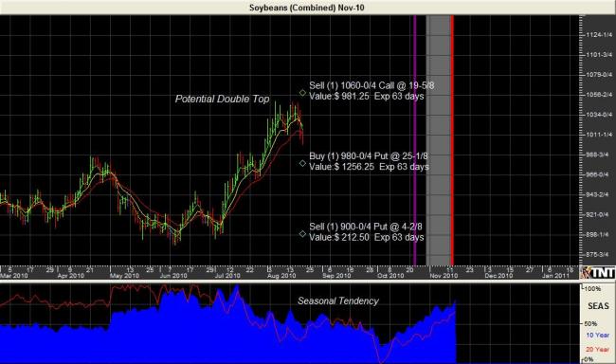Select diamond marker beside Sell 900 Put
616x364 pixels.
[x=302, y=233]
